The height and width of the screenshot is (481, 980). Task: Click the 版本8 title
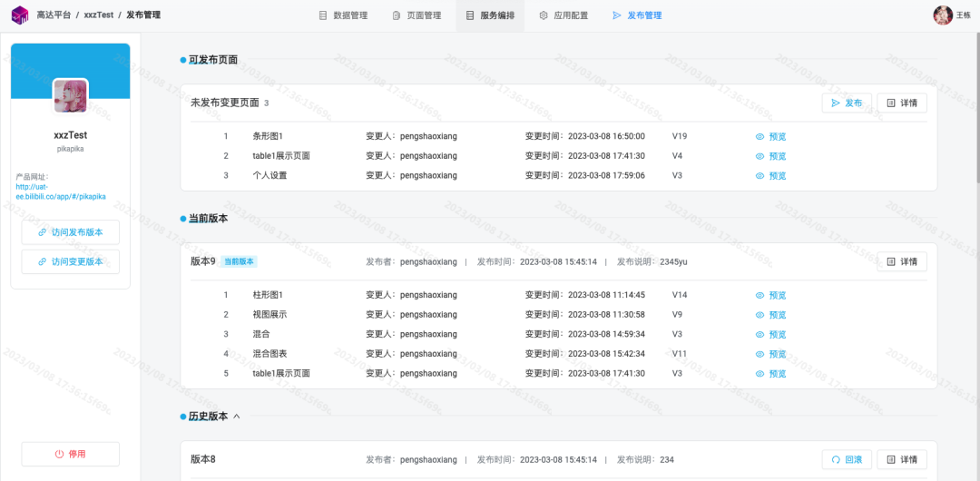point(203,460)
